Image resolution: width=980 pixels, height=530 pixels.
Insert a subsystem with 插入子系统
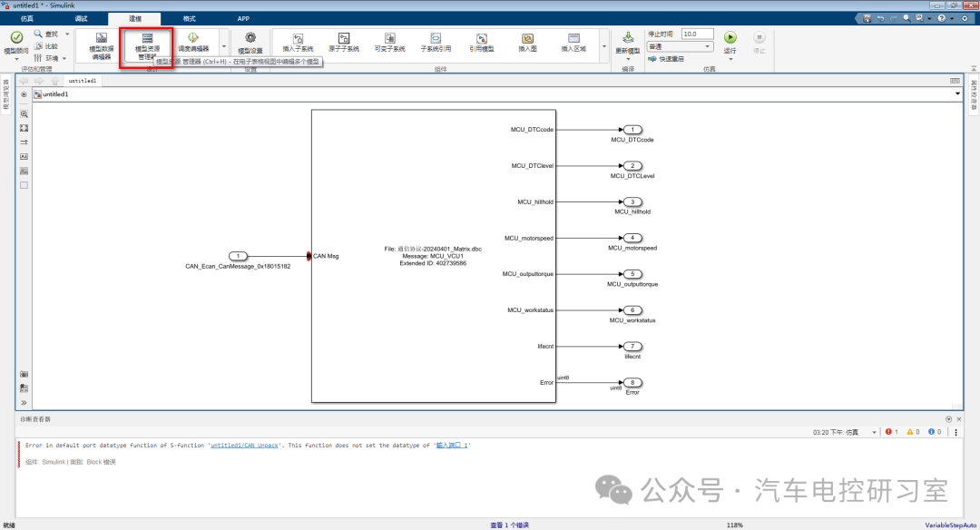tap(298, 42)
